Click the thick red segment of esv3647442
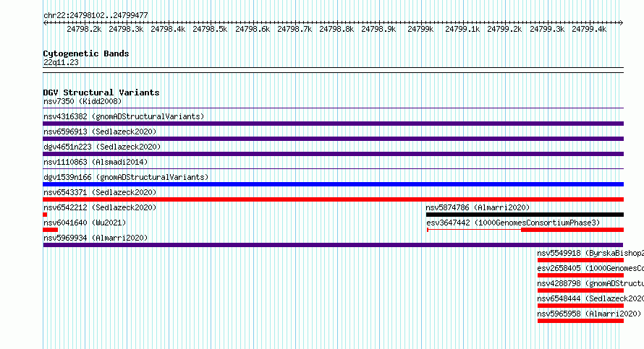The width and height of the screenshot is (644, 349). click(572, 230)
